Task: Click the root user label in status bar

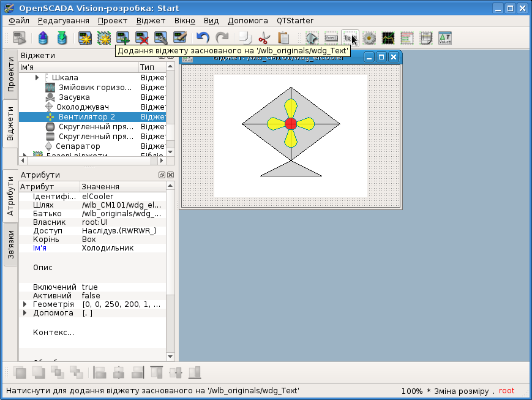Action: point(506,391)
